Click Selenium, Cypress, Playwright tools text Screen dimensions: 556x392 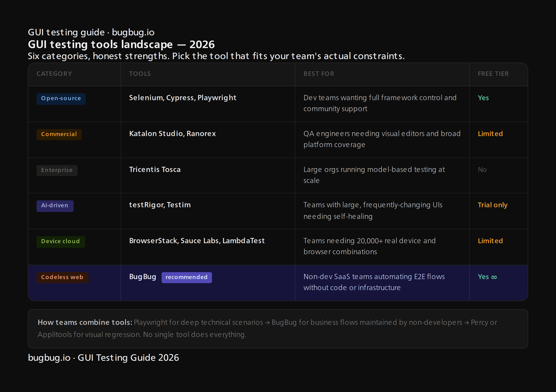point(183,98)
